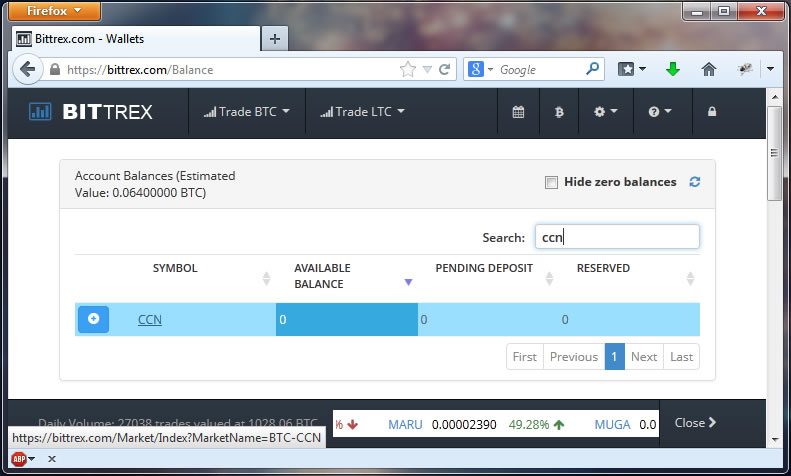Open the Bitcoin wallets icon
791x476 pixels.
pos(559,112)
